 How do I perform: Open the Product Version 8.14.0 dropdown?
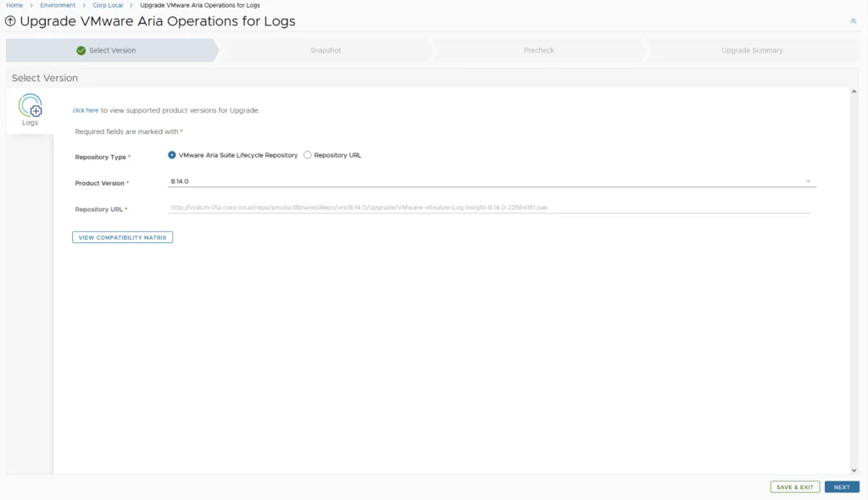pos(492,181)
